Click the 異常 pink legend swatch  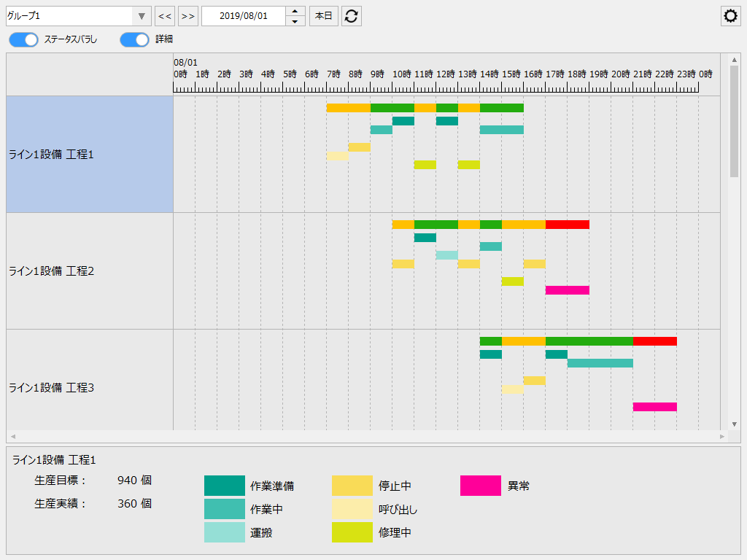point(479,485)
